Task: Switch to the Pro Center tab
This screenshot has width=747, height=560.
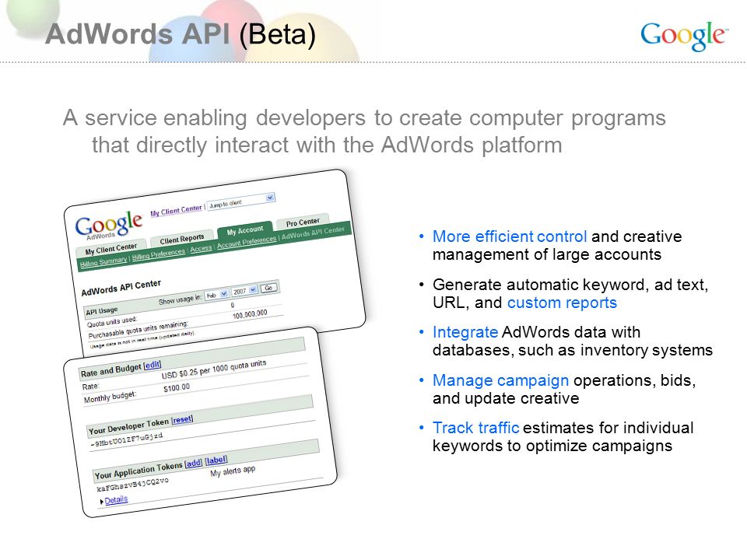Action: (303, 222)
